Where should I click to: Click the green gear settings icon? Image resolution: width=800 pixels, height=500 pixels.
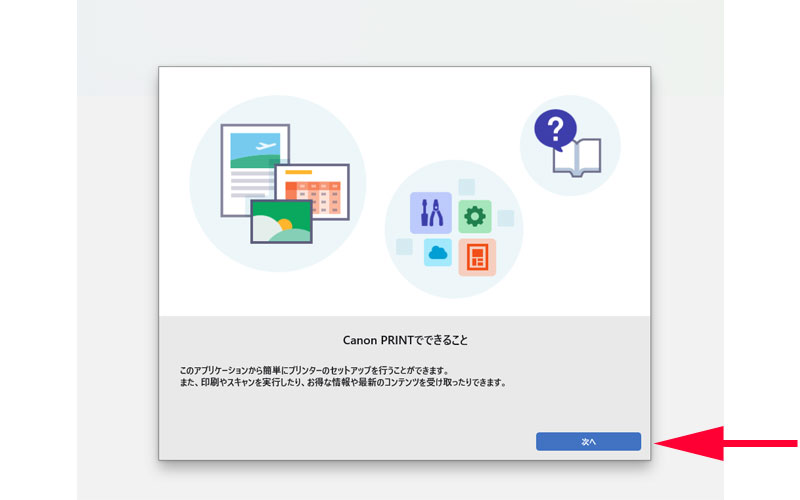[475, 216]
